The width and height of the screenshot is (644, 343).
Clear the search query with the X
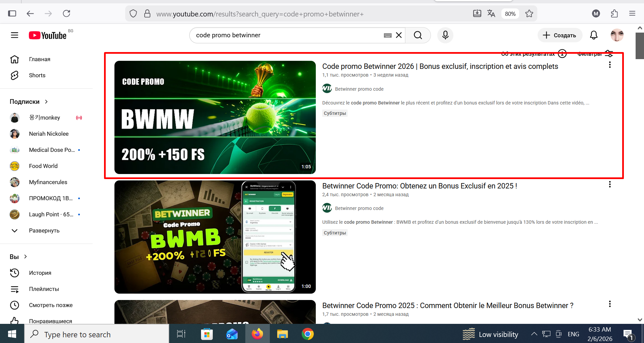[x=399, y=35]
